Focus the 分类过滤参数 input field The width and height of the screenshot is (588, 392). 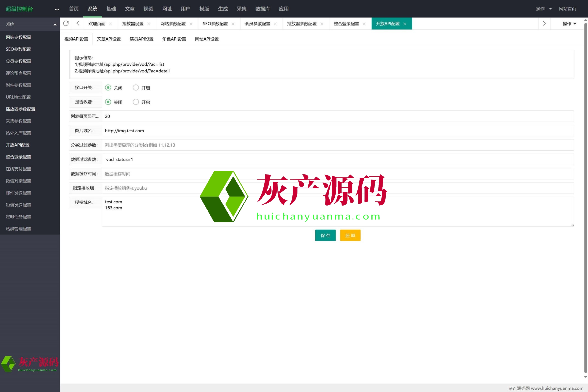point(337,145)
